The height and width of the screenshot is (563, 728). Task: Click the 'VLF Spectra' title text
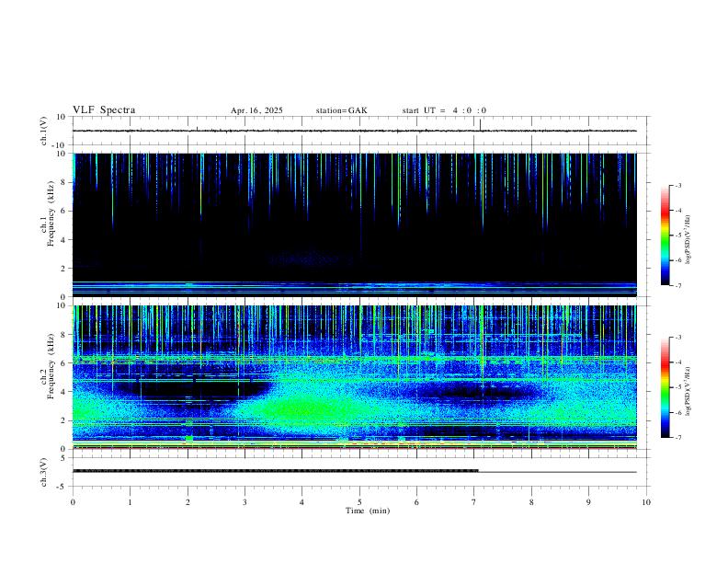point(104,110)
